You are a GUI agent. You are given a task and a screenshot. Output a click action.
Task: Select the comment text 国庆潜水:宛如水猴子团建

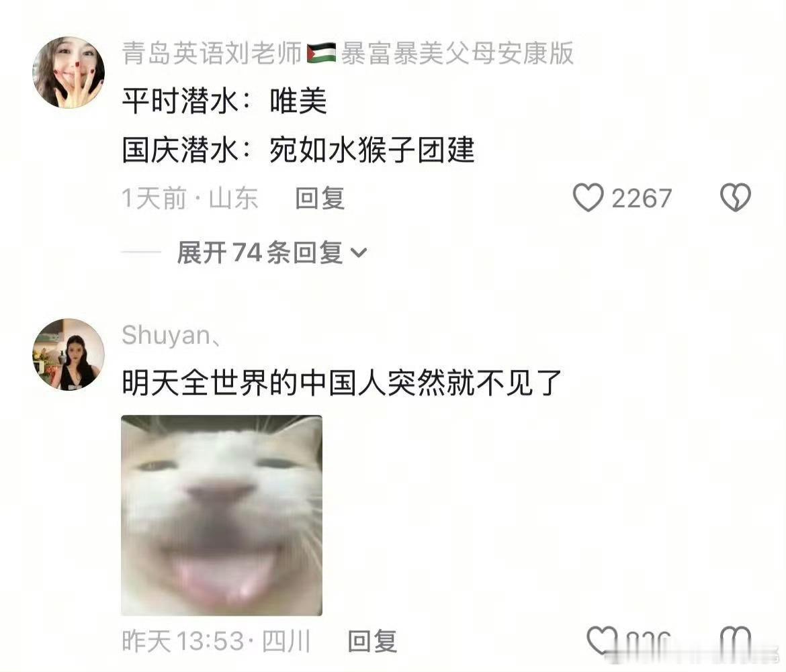(298, 149)
